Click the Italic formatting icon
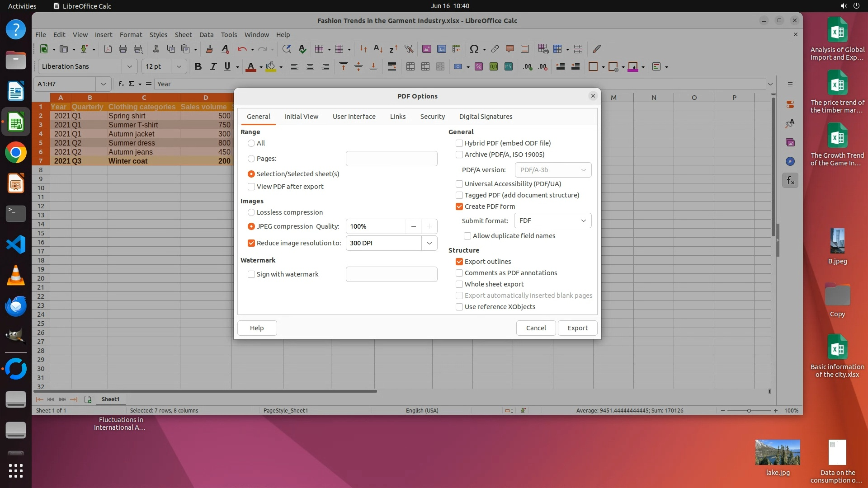 click(x=212, y=66)
